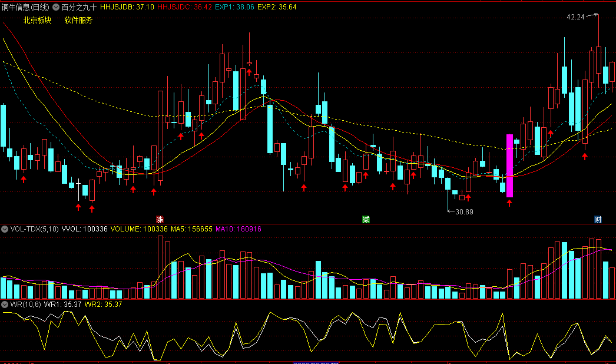Viewport: 616px width, 364px height.
Task: Expand the VOL-TDX indicator options arrow
Action: (5, 229)
